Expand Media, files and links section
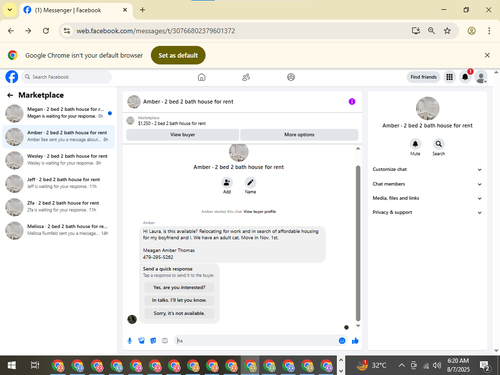 pyautogui.click(x=427, y=198)
